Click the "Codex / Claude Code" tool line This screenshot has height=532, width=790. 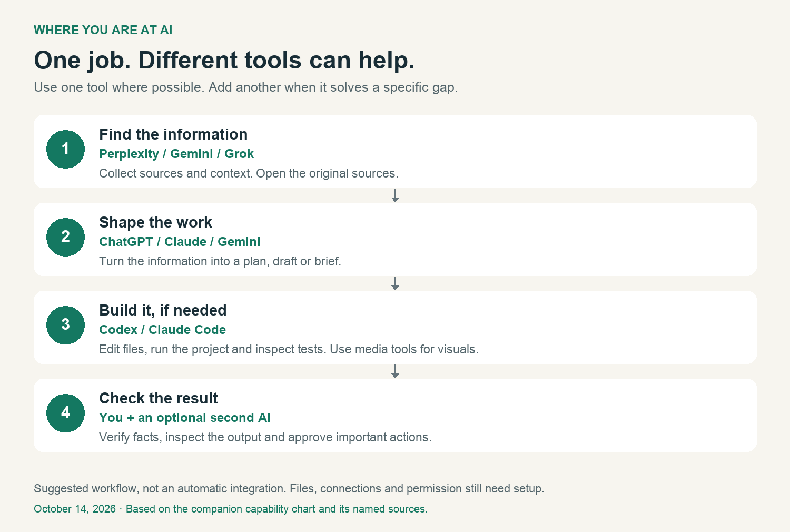pos(162,330)
